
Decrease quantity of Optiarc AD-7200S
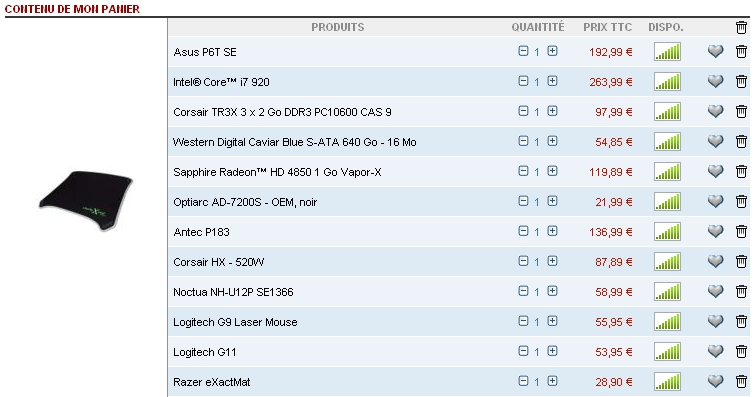coord(523,201)
